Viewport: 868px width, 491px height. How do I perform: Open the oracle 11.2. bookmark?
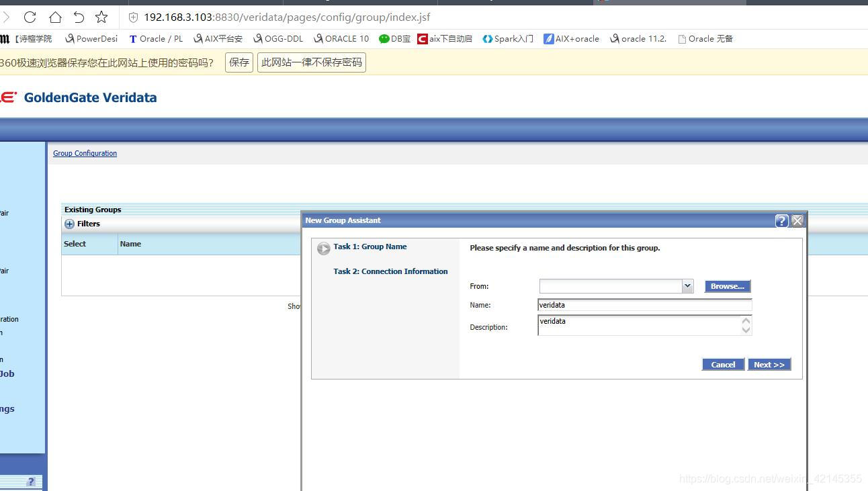(x=638, y=39)
